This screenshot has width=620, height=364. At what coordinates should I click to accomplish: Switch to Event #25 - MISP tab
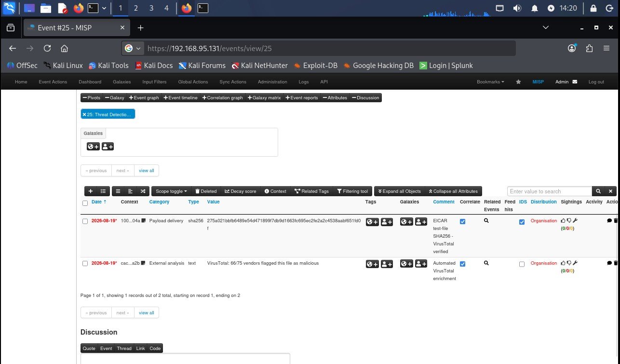click(77, 27)
